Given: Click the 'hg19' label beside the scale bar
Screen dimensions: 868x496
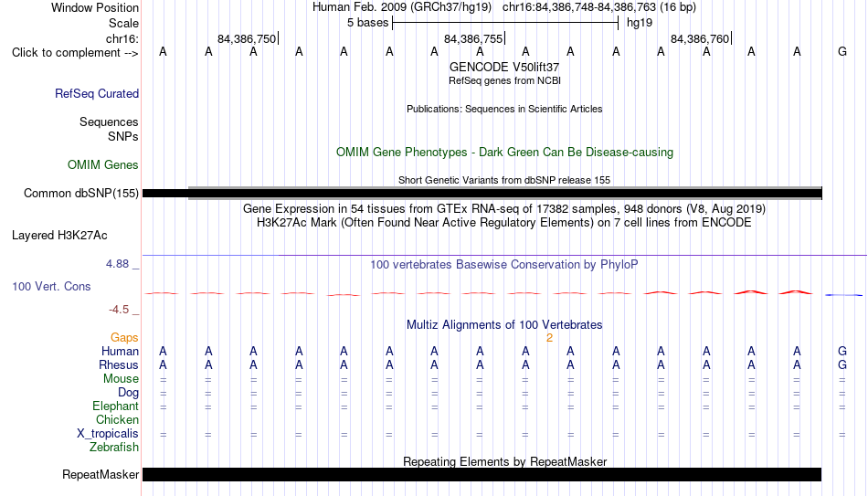Looking at the screenshot, I should [x=640, y=23].
